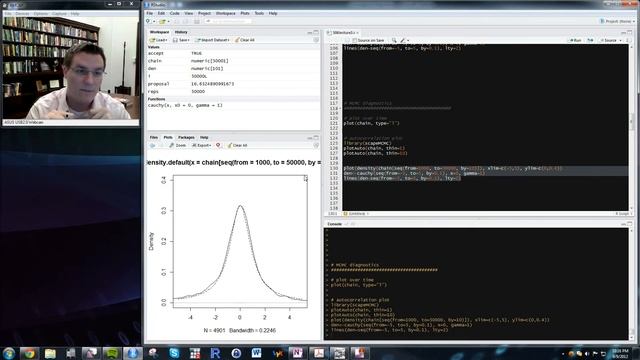Click the re-run previous region icon
Image resolution: width=640 pixels, height=360 pixels.
pos(590,40)
